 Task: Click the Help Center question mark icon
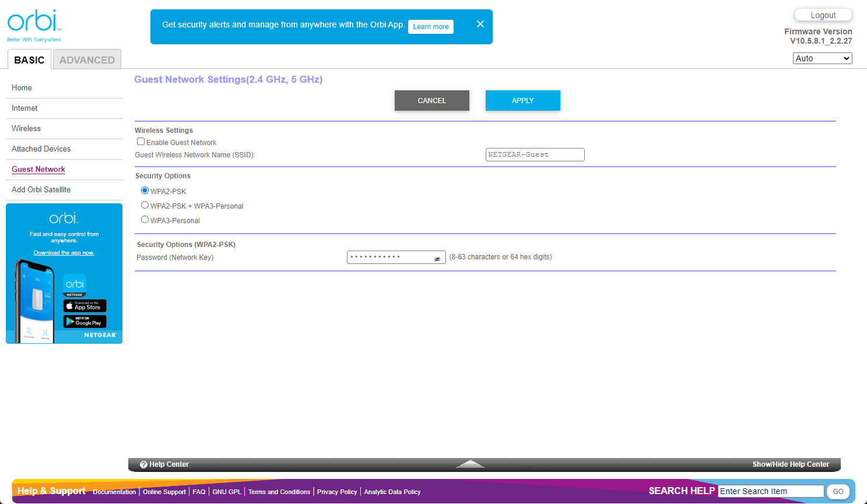(143, 464)
